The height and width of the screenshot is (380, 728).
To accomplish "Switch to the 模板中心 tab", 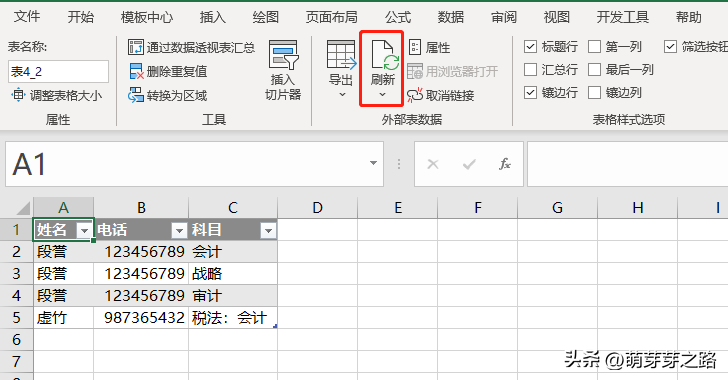I will 147,17.
